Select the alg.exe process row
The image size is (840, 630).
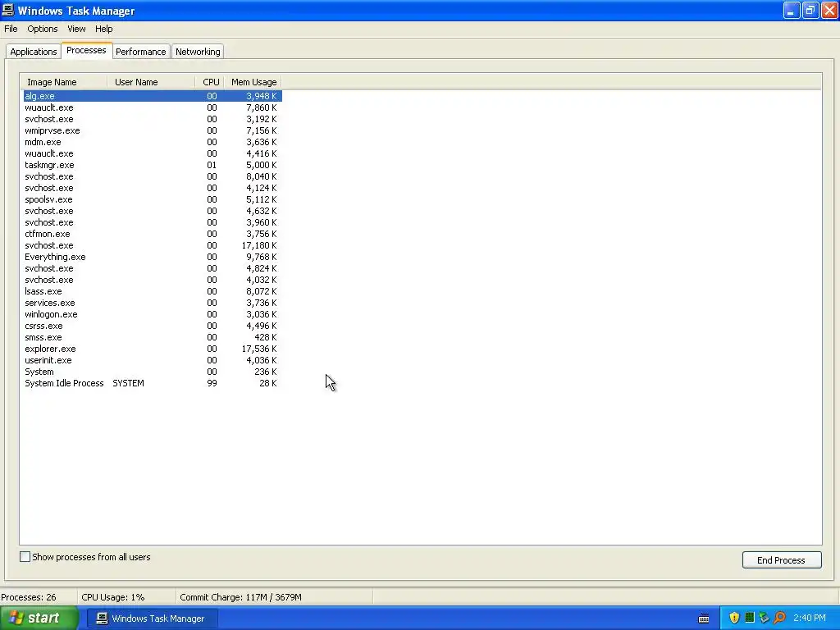coord(153,96)
